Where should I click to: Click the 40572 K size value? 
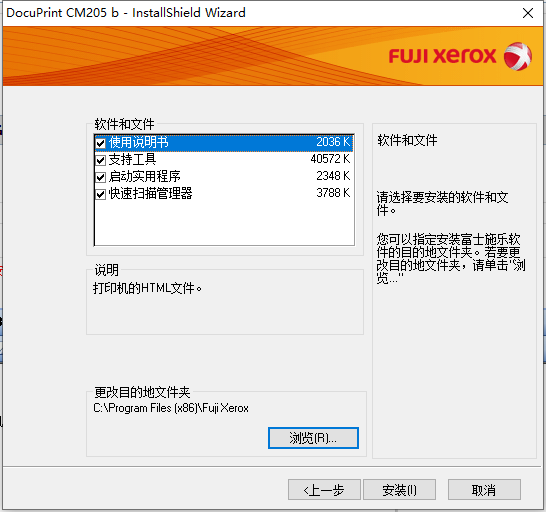coord(330,159)
